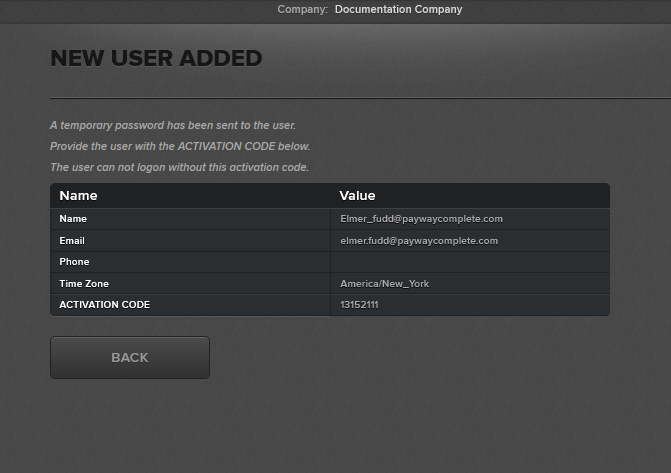
Task: Click the 'Company:' label in top bar
Action: click(302, 10)
